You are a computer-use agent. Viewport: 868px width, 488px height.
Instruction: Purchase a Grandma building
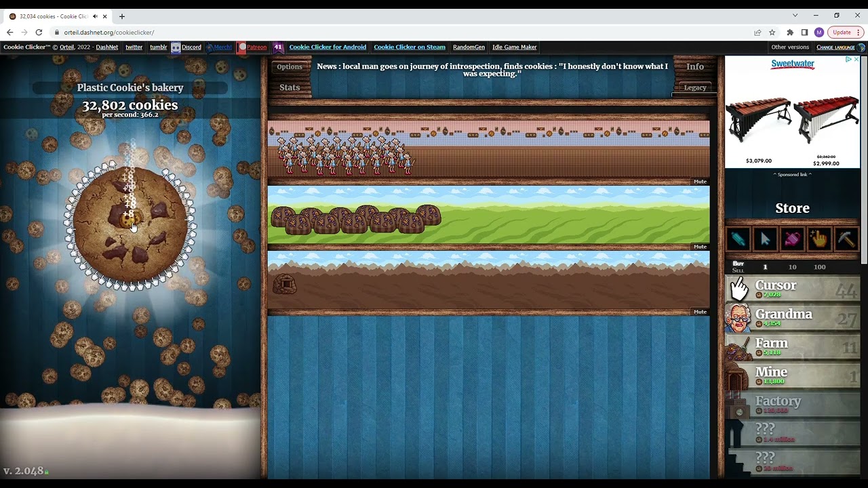click(793, 318)
